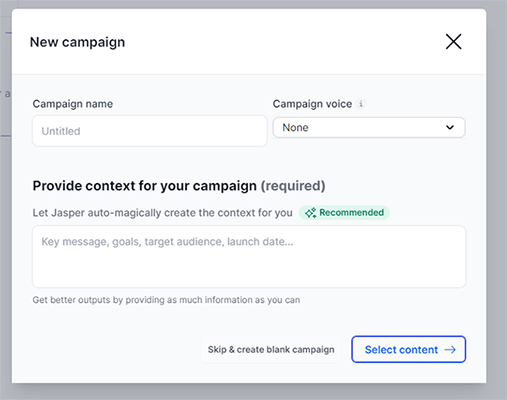The height and width of the screenshot is (400, 507).
Task: Click the New campaign dialog title
Action: pyautogui.click(x=77, y=42)
